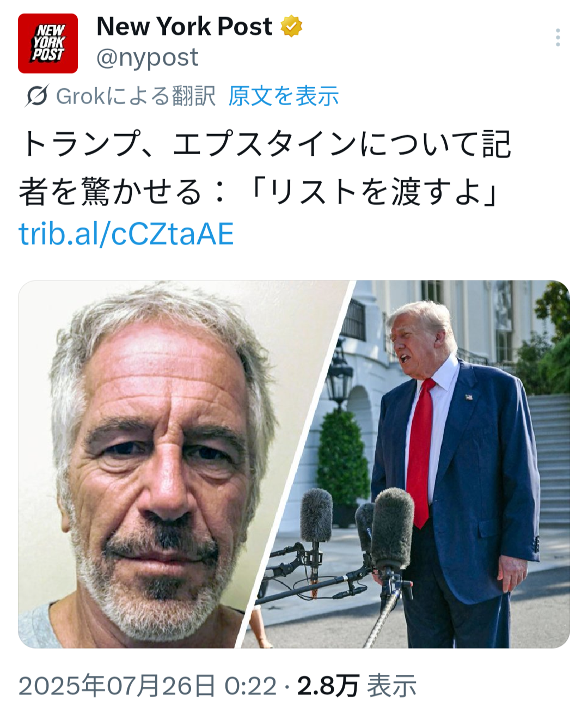Viewport: 588px width, 708px height.
Task: Tap the 2025年07月26日 post date
Action: coord(117,686)
